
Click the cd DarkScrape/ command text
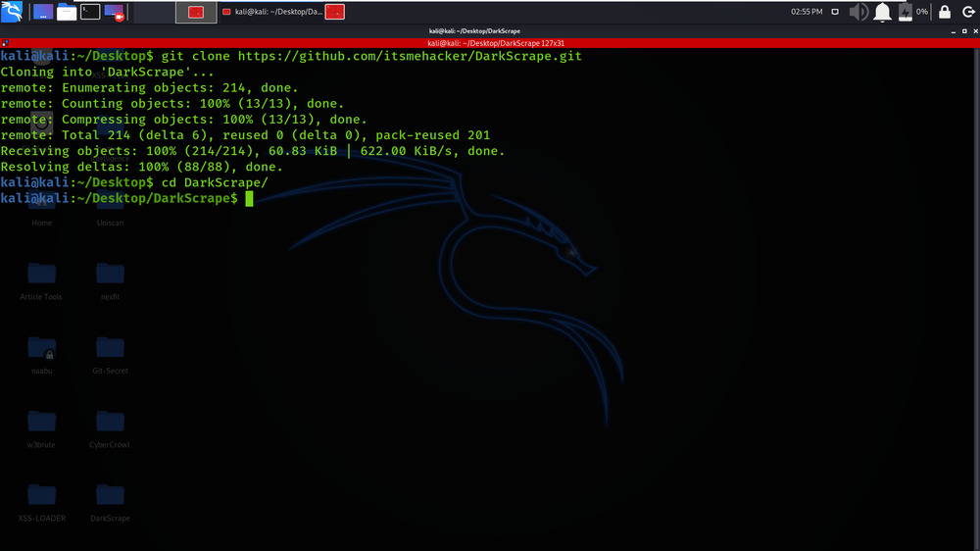tap(215, 182)
